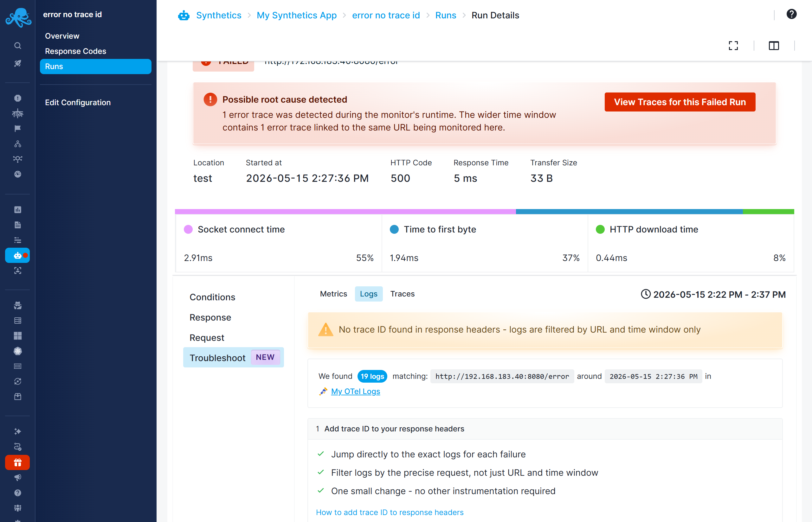812x522 pixels.
Task: Click the circular sync arrows icon
Action: tap(18, 381)
